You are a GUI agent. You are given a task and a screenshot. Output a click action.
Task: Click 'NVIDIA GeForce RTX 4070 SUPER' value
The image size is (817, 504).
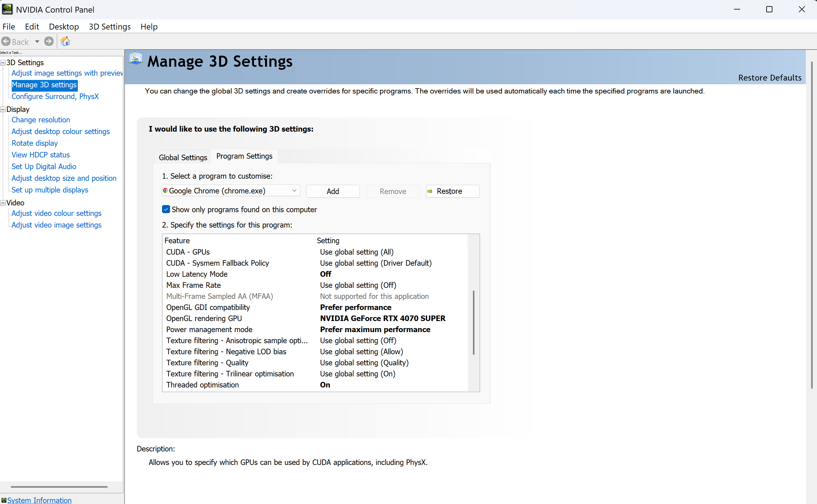pos(383,318)
